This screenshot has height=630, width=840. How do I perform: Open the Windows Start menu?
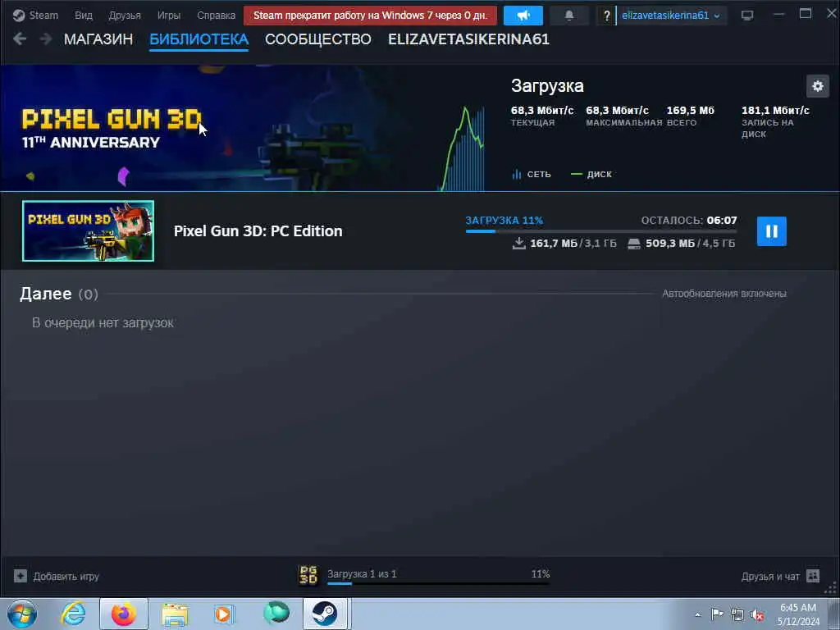22,614
